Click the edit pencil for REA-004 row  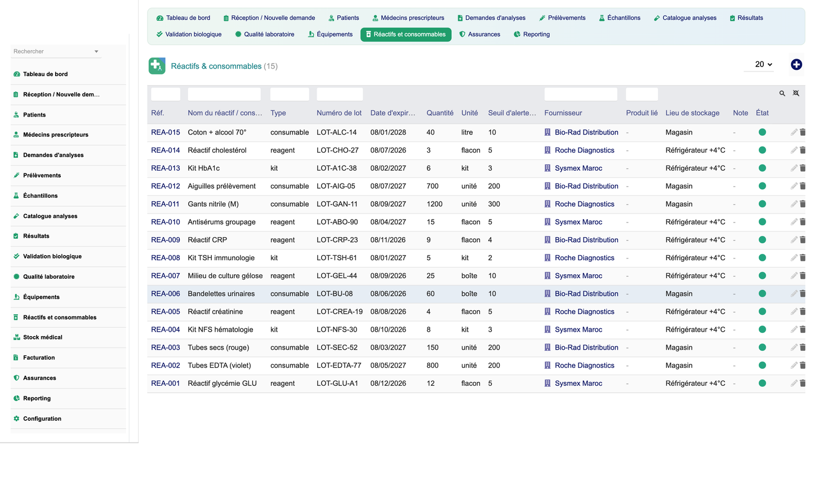(794, 329)
